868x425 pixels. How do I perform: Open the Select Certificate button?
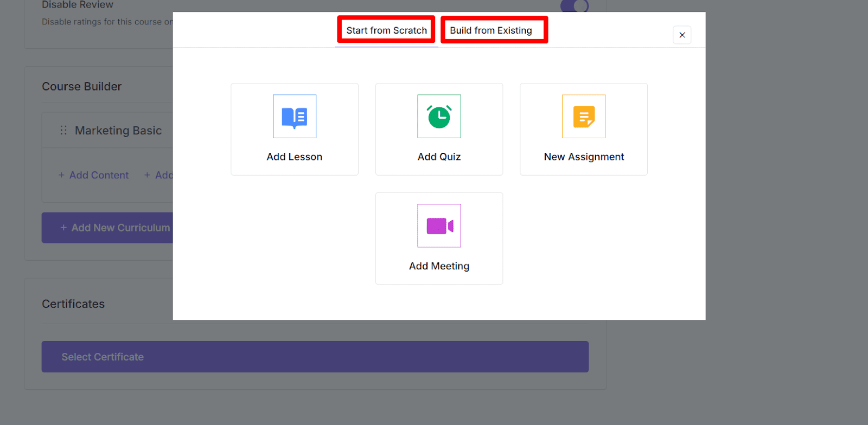(x=315, y=357)
